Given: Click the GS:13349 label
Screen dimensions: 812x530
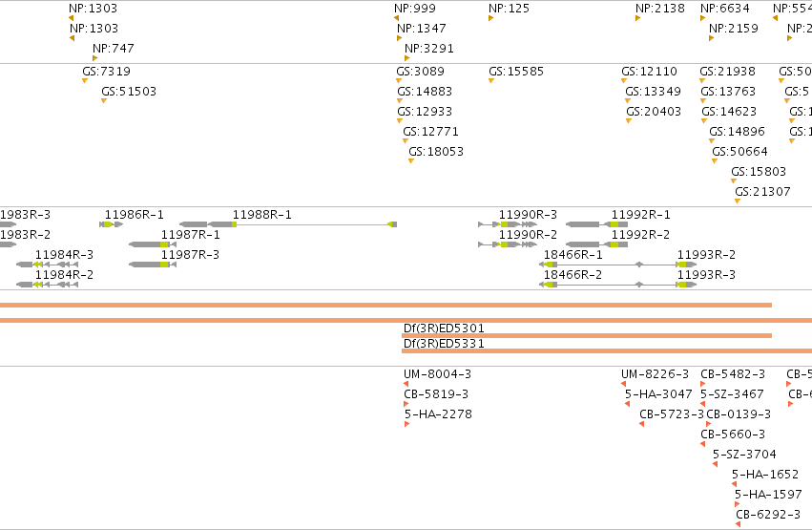Looking at the screenshot, I should point(653,92).
